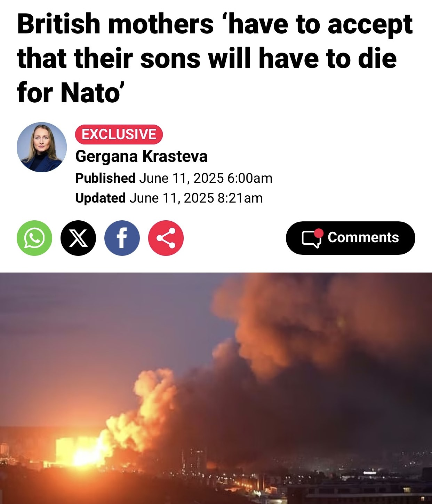The image size is (432, 504).
Task: Click the word 'Published' label
Action: coord(105,178)
